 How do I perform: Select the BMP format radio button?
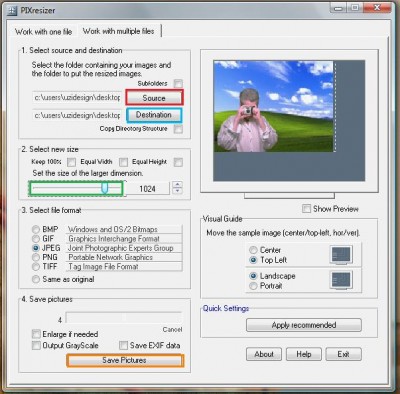coord(36,229)
